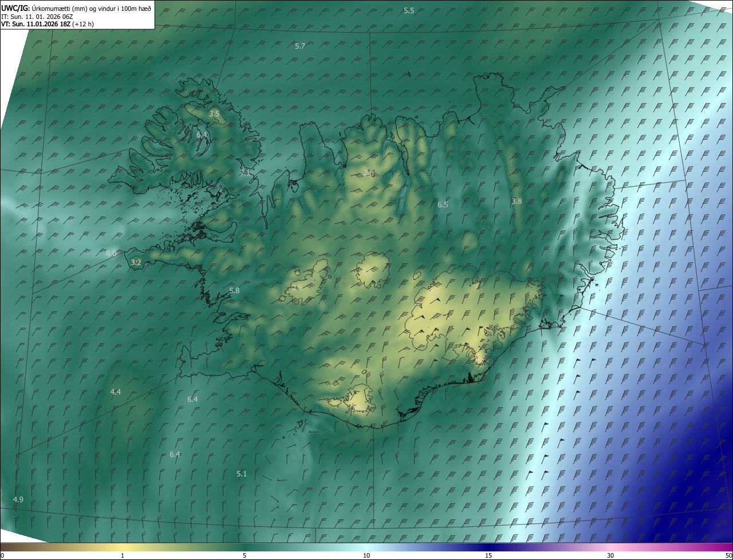The image size is (733, 560).
Task: Click the 5.7 value on the map
Action: (300, 46)
